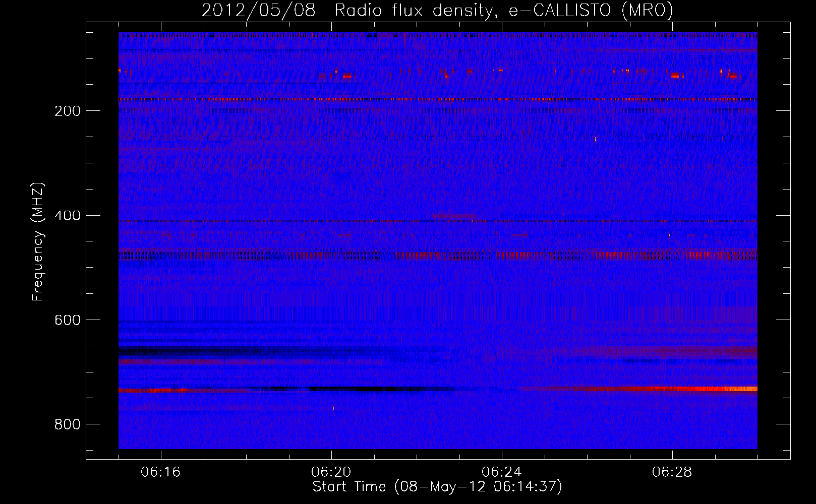Click the 400 frequency tick label
This screenshot has width=816, height=504.
(67, 216)
